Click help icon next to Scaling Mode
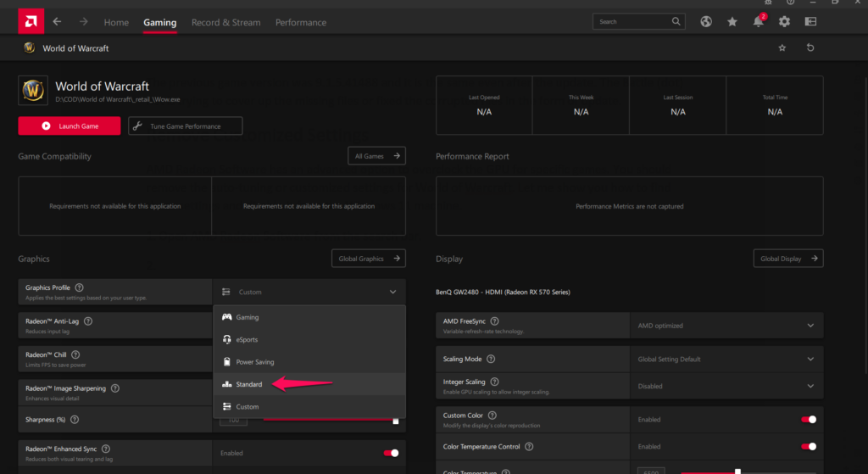868x474 pixels. coord(491,359)
